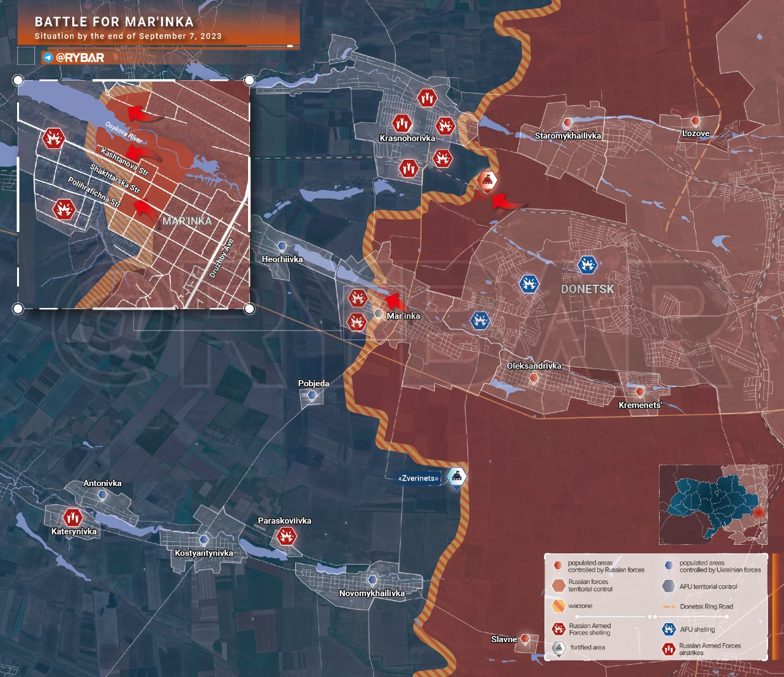Click the MAR'INKA label in the inset map

(x=187, y=221)
